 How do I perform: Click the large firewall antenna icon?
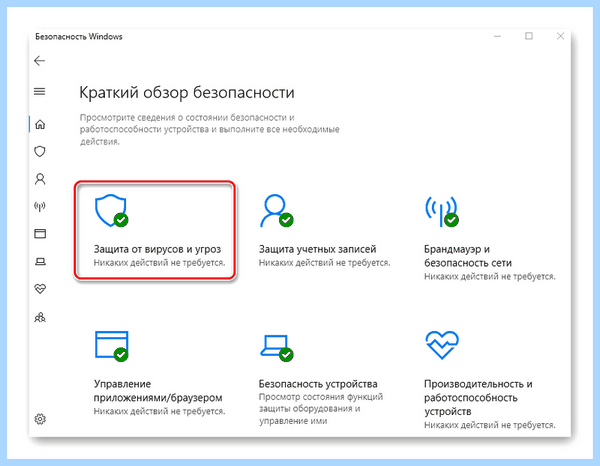click(x=442, y=211)
